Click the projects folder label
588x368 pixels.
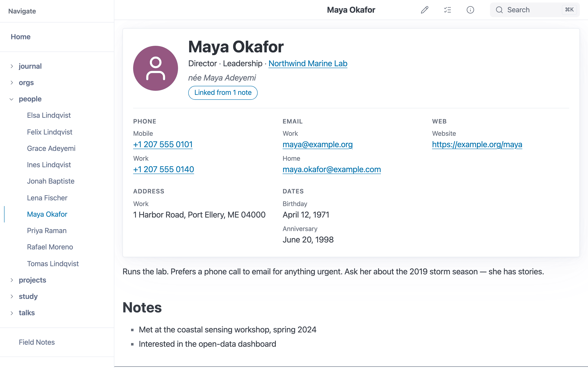[32, 280]
